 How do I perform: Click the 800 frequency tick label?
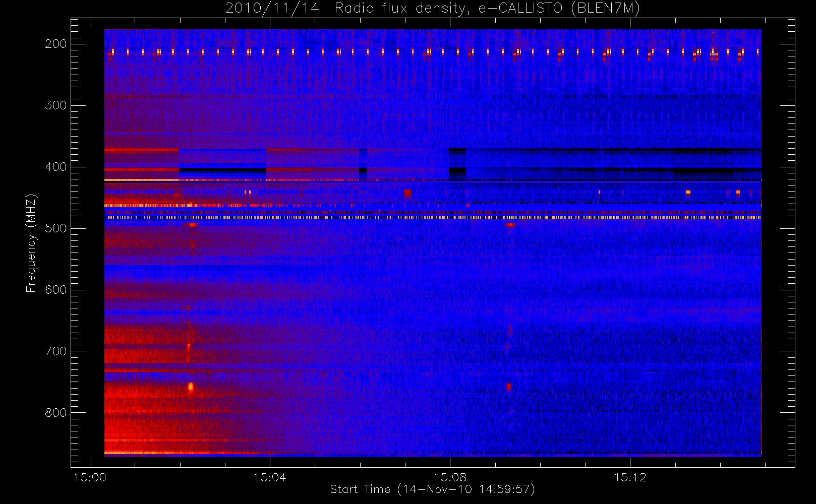(56, 413)
